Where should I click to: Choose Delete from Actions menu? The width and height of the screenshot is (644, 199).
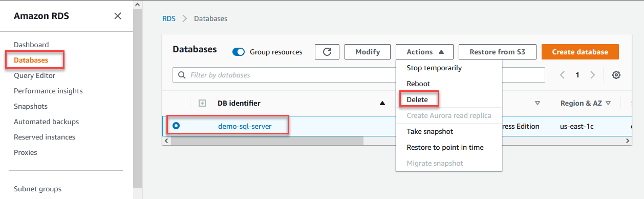point(417,99)
